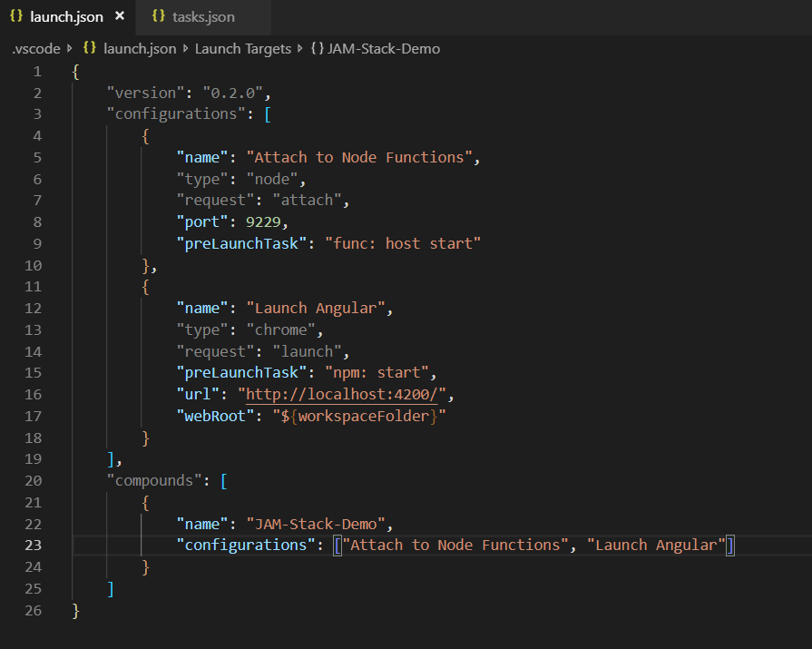Screen dimensions: 812x649
Task: Click line number 23 in the gutter
Action: pyautogui.click(x=33, y=545)
